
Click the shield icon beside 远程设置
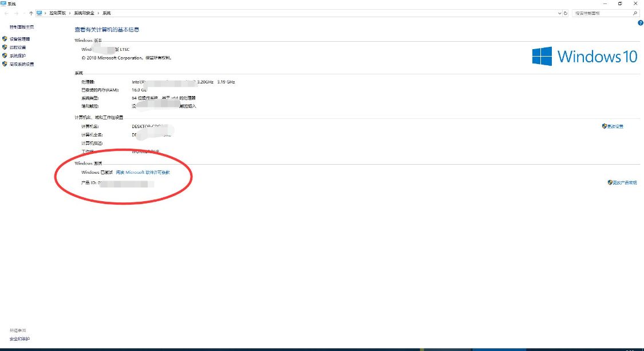5,47
